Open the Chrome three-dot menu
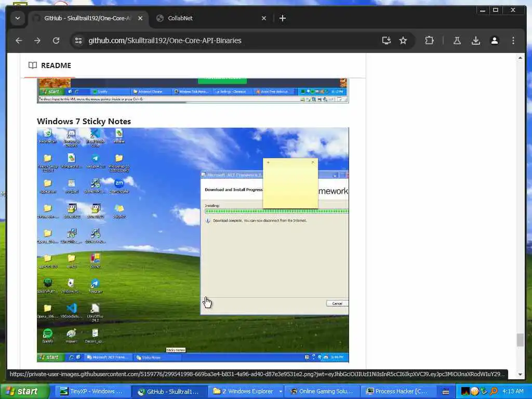This screenshot has width=532, height=399. [x=513, y=41]
